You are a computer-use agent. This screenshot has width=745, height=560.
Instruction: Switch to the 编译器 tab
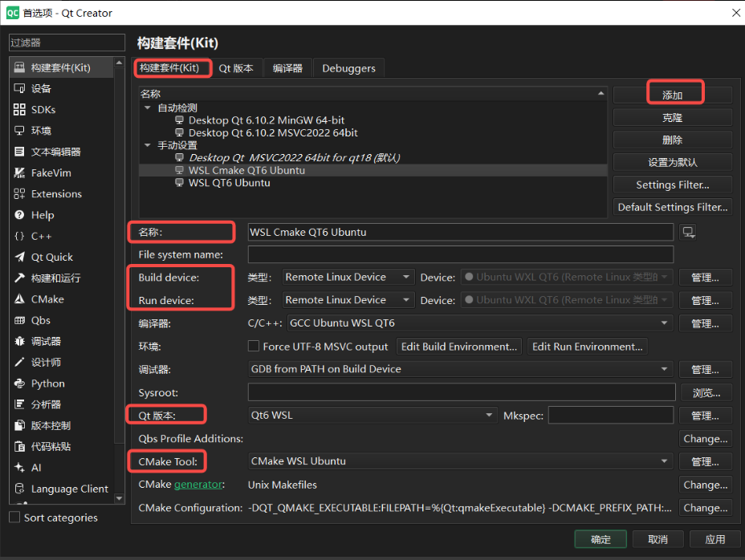[x=287, y=68]
